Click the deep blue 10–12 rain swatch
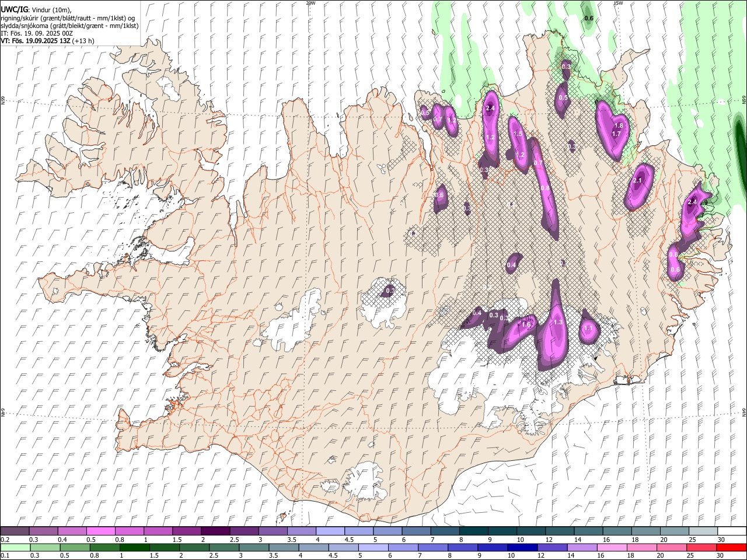The width and height of the screenshot is (747, 560). click(x=523, y=548)
